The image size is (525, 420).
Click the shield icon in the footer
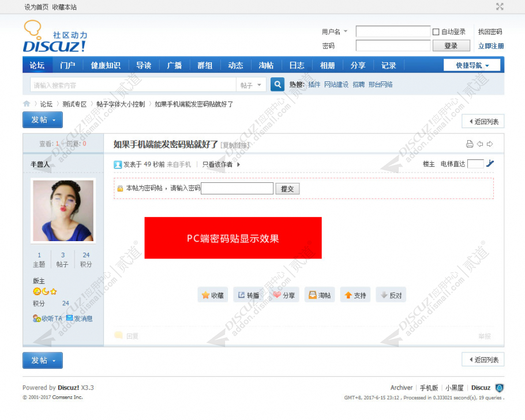(500, 388)
